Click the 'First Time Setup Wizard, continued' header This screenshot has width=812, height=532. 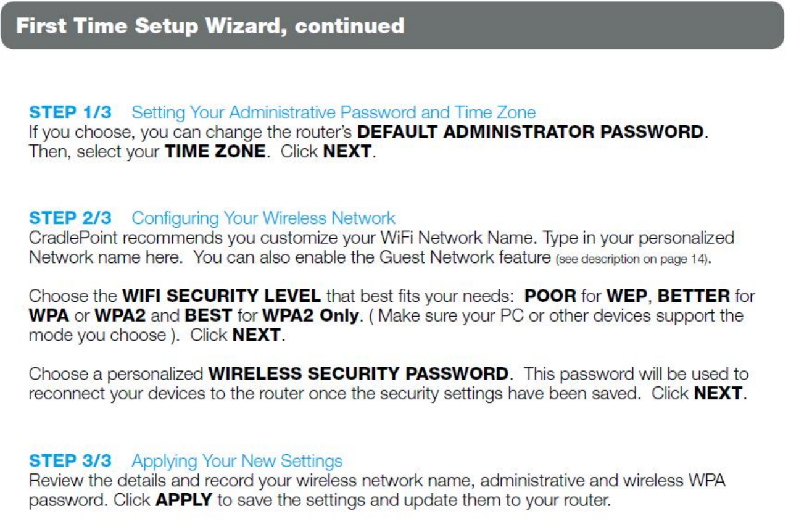[210, 26]
